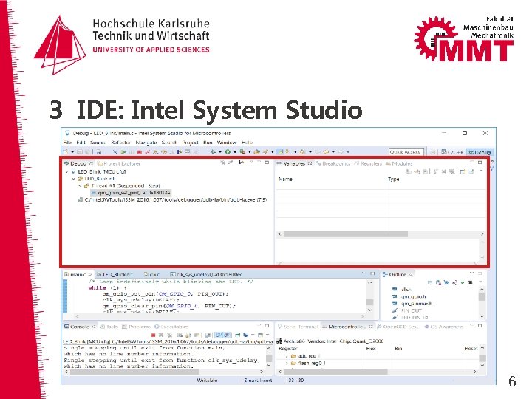532x399 pixels.
Task: Maximize the Variables view panel
Action: [x=480, y=163]
